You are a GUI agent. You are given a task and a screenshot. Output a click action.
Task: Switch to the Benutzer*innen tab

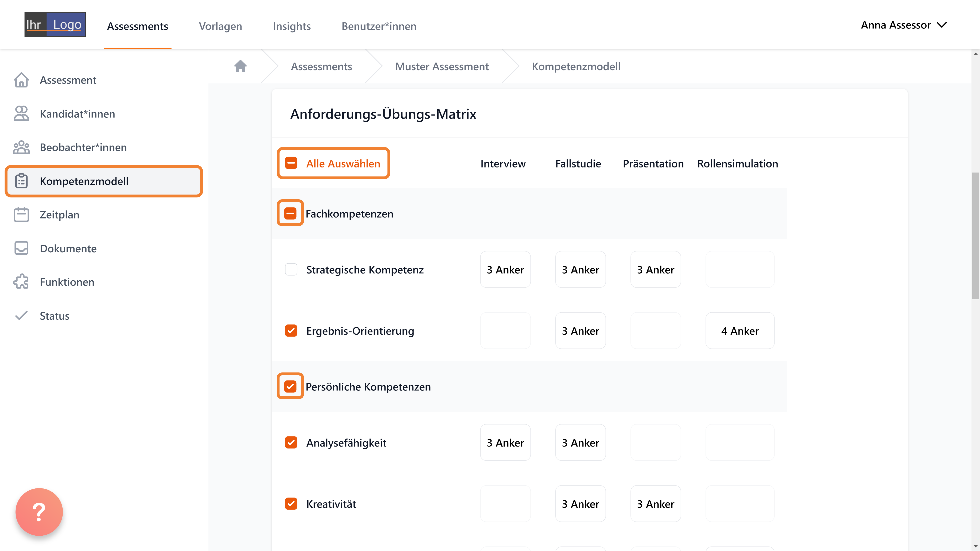(x=379, y=26)
